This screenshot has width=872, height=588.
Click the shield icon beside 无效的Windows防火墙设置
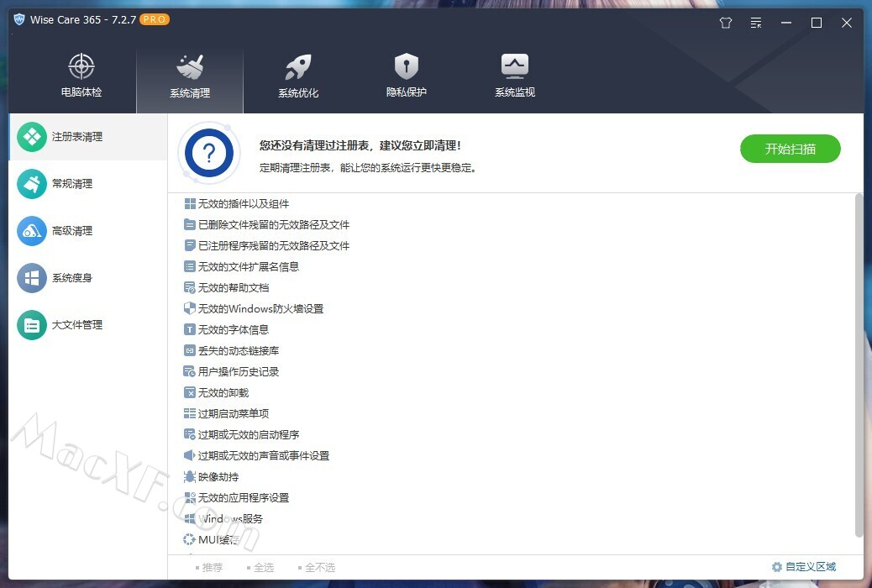point(190,309)
